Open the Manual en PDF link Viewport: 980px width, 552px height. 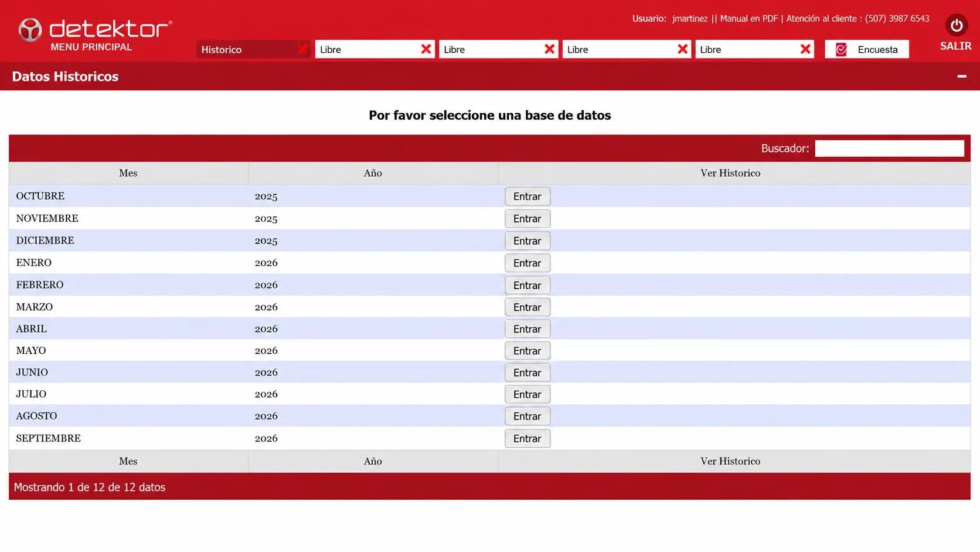click(x=748, y=19)
